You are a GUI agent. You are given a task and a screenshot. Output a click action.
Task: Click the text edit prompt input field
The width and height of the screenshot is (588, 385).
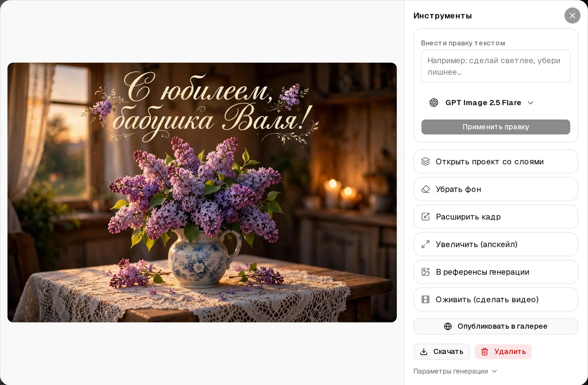[496, 66]
